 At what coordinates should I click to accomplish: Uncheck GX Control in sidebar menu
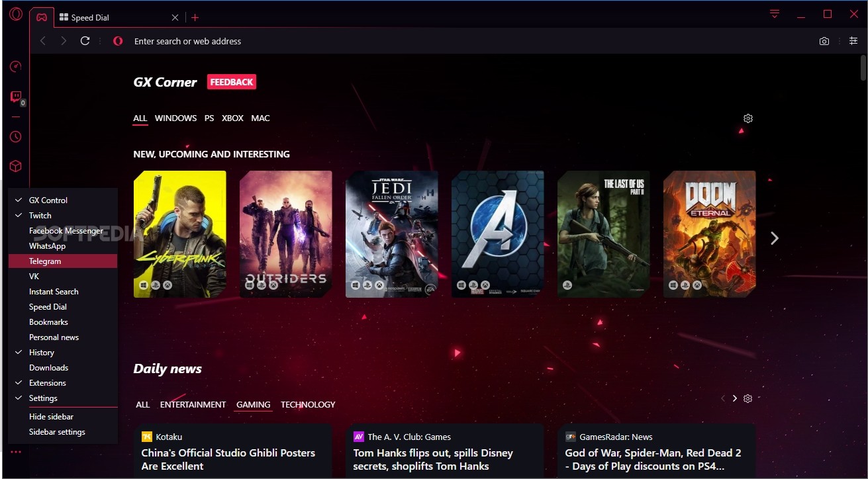(x=63, y=200)
